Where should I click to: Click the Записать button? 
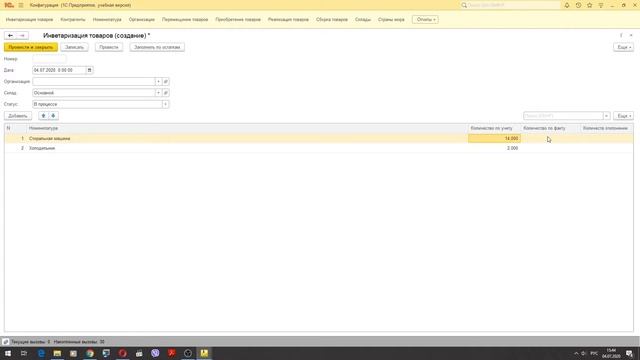[74, 47]
